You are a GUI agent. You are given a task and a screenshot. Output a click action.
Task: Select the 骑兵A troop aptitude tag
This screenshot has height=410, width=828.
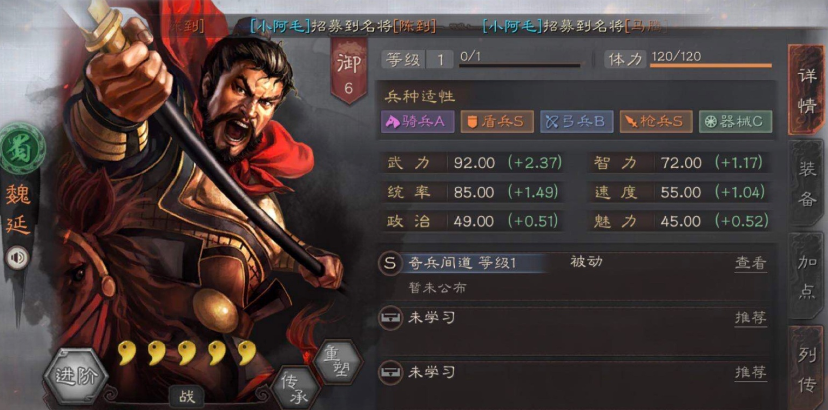click(417, 122)
